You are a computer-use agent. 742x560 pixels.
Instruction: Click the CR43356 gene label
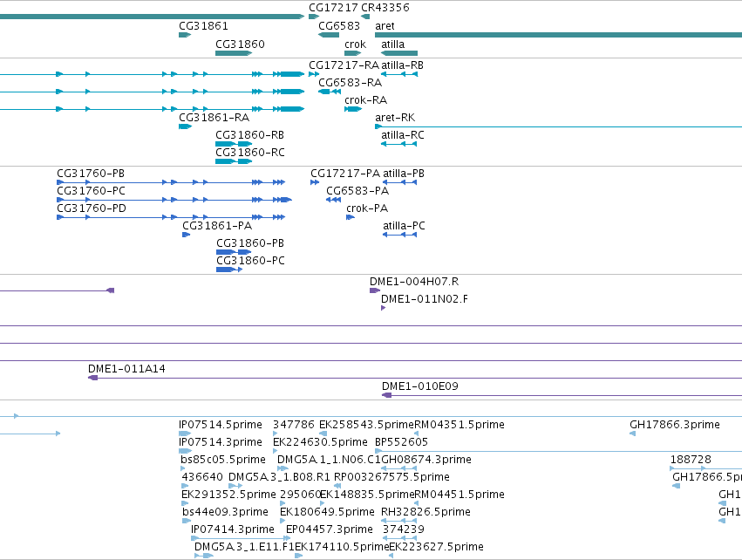(x=385, y=8)
